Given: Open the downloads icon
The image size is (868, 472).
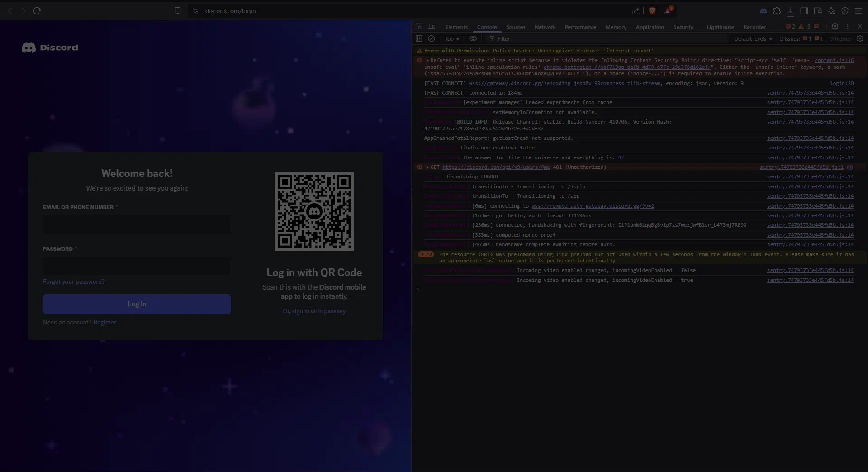Looking at the screenshot, I should tap(791, 11).
